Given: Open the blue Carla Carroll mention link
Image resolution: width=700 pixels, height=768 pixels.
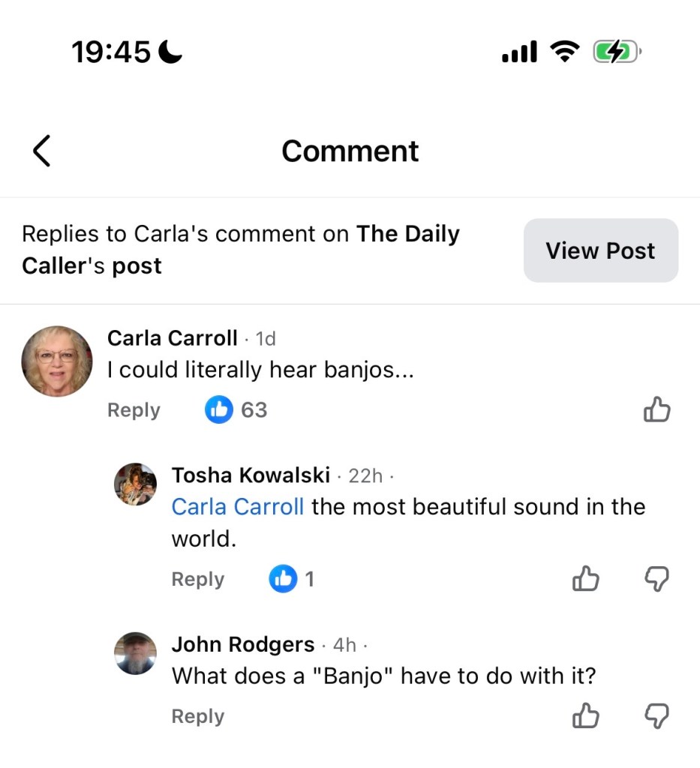Looking at the screenshot, I should (237, 507).
